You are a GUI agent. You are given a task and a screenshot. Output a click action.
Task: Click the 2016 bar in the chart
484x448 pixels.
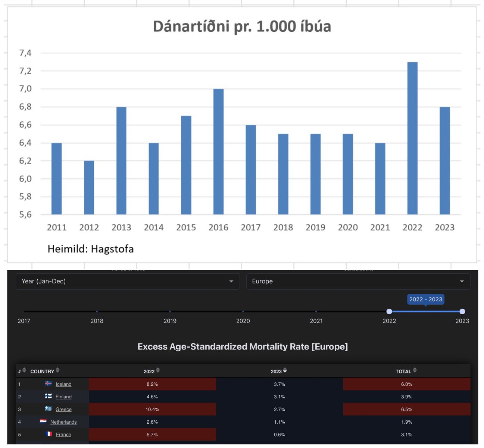(218, 152)
